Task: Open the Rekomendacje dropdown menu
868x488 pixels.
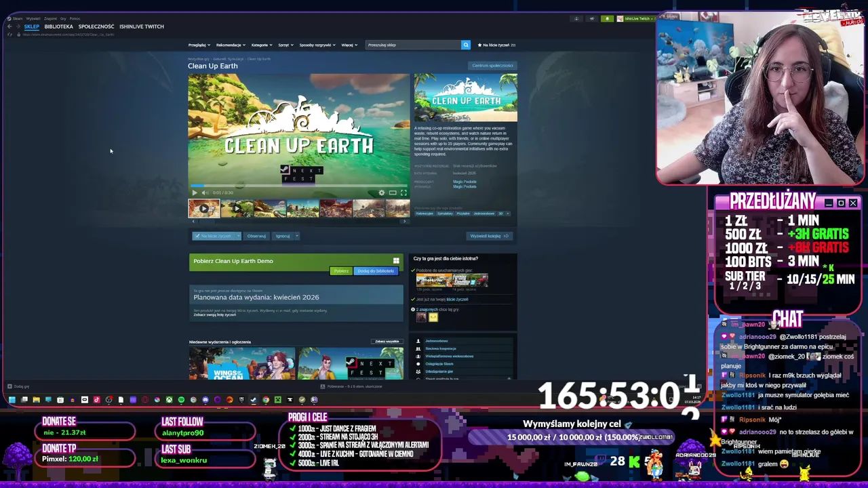Action: [x=231, y=45]
